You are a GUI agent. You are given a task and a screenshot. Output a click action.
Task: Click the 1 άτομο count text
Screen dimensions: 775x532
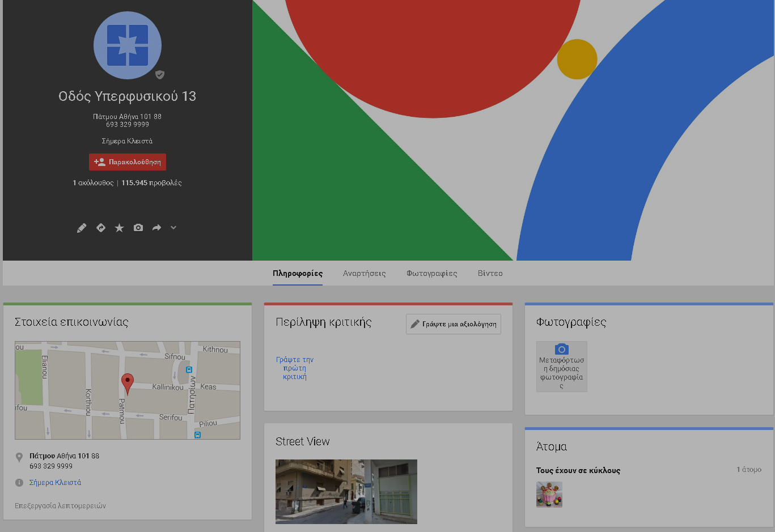click(x=749, y=470)
